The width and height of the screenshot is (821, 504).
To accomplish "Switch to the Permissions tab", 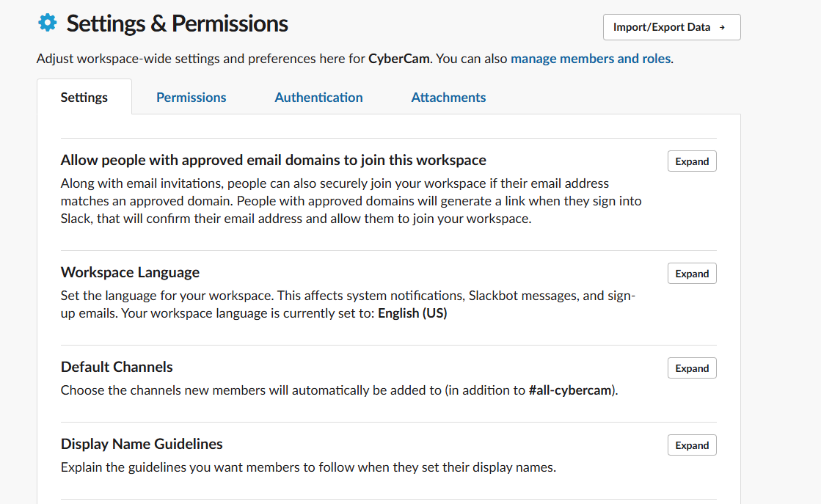I will tap(191, 98).
